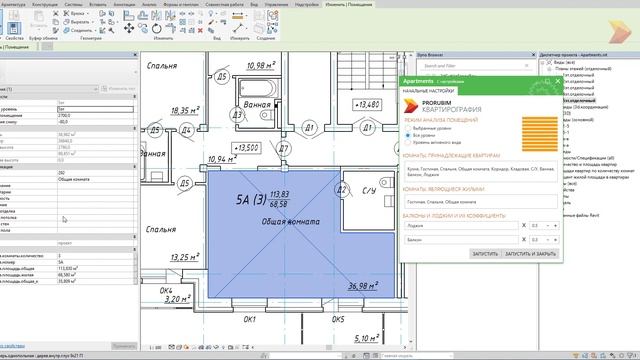Screen dimensions: 640x360
Task: Select the Mirror draw axis tool
Action: tap(170, 16)
